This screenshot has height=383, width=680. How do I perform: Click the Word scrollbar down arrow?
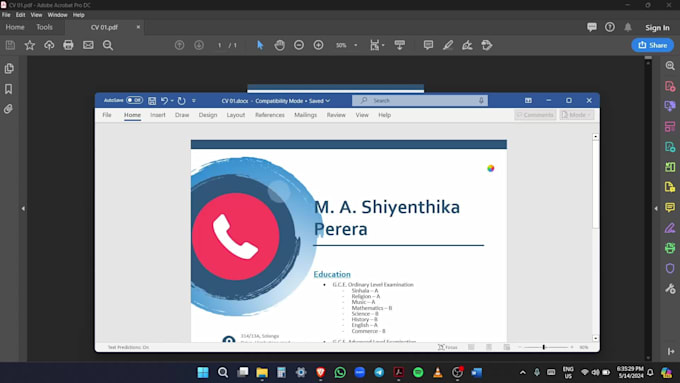595,338
